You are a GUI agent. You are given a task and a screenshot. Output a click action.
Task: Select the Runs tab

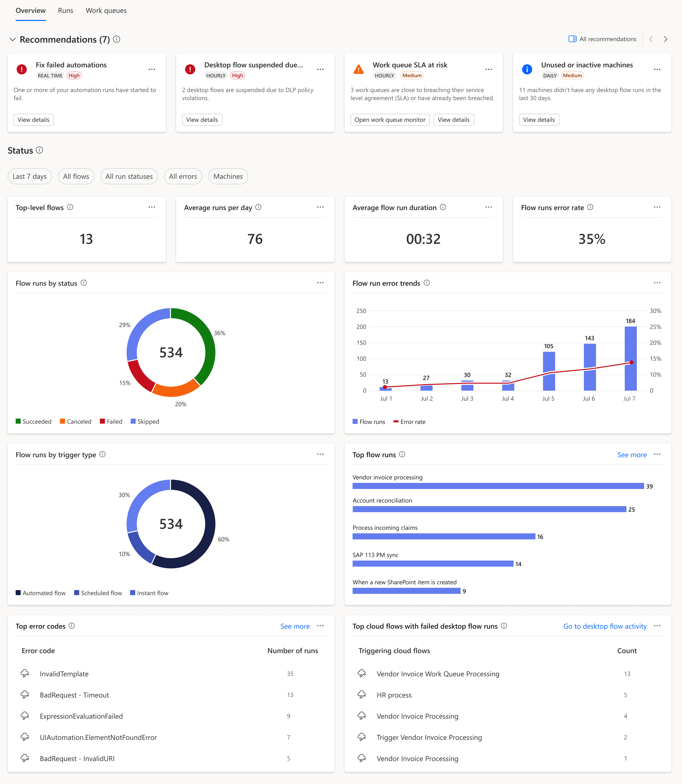[x=64, y=10]
